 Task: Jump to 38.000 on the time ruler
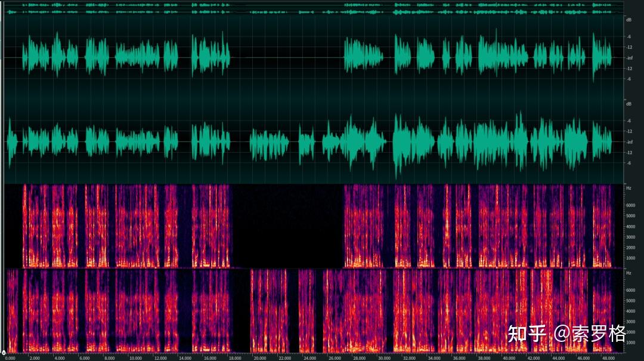[484, 358]
